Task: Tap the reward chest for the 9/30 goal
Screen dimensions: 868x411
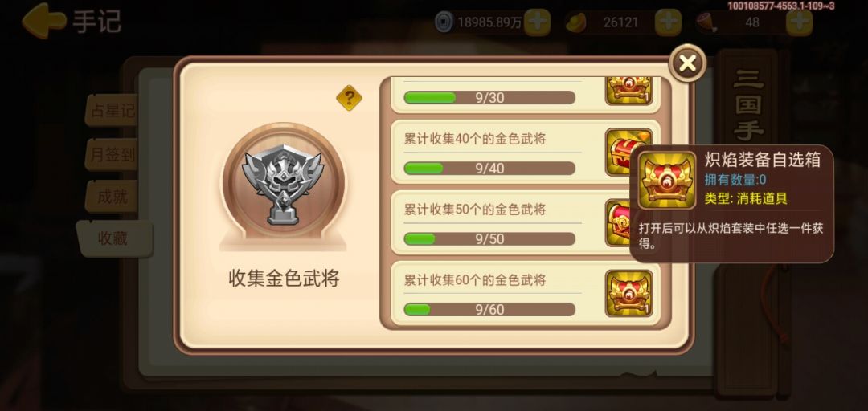Action: pos(628,91)
